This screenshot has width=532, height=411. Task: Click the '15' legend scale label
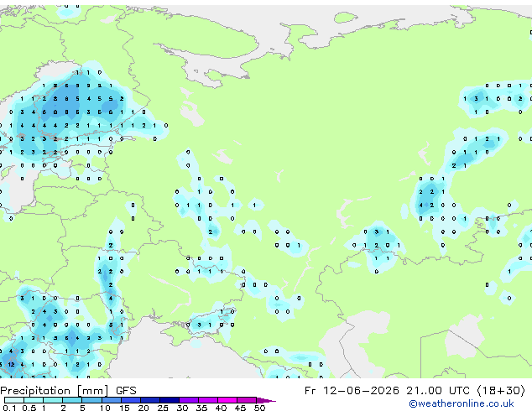[x=124, y=408]
